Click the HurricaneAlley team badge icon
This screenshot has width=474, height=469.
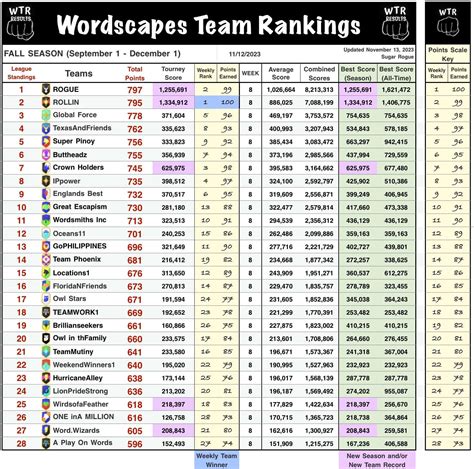(46, 378)
